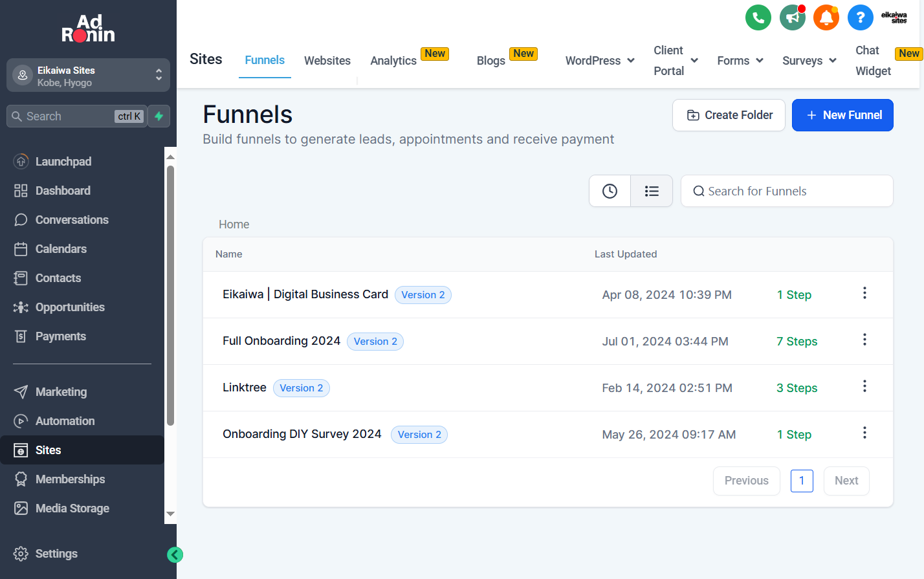The height and width of the screenshot is (579, 924).
Task: Go to the Previous page
Action: (x=747, y=481)
